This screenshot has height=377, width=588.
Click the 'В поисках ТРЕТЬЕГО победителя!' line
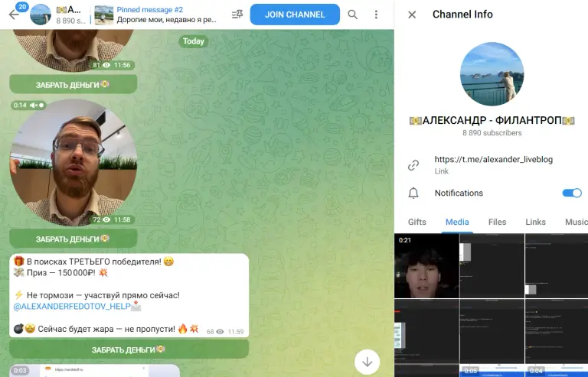pos(94,262)
